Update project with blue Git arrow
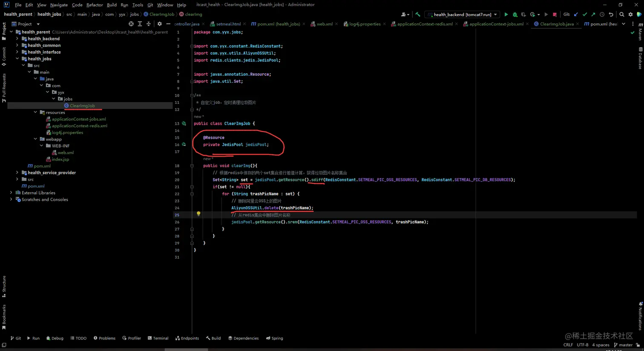644x351 pixels. pyautogui.click(x=576, y=14)
